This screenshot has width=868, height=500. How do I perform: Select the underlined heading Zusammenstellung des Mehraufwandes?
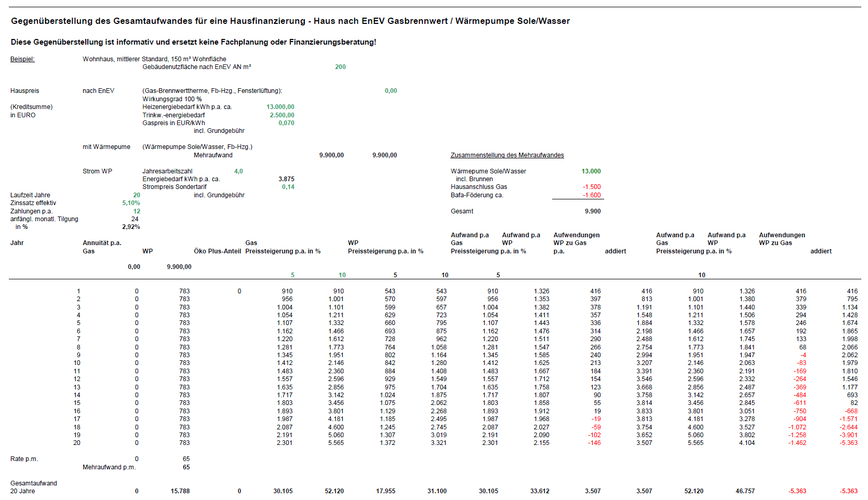click(508, 155)
